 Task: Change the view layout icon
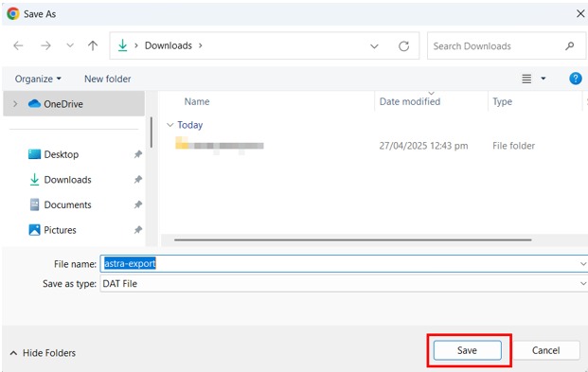[x=526, y=79]
